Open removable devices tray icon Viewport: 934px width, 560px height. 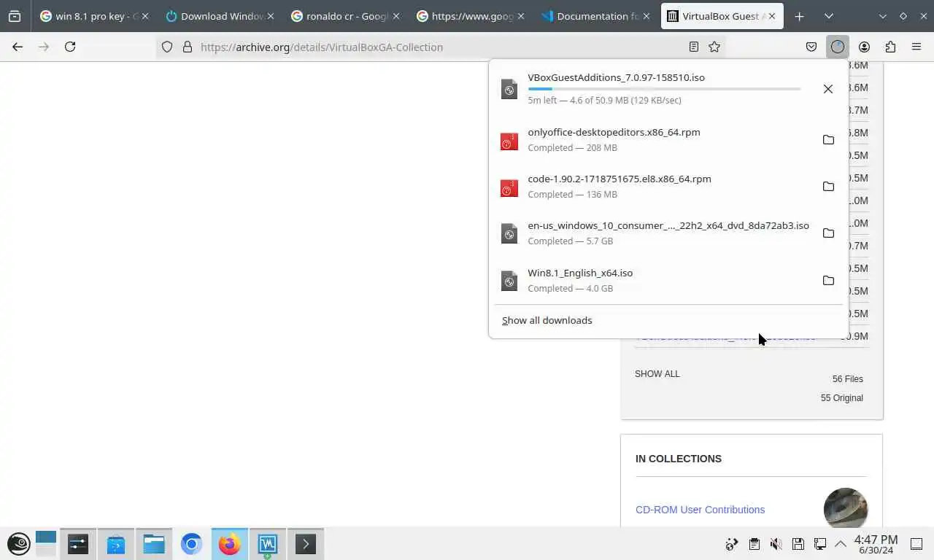[798, 544]
